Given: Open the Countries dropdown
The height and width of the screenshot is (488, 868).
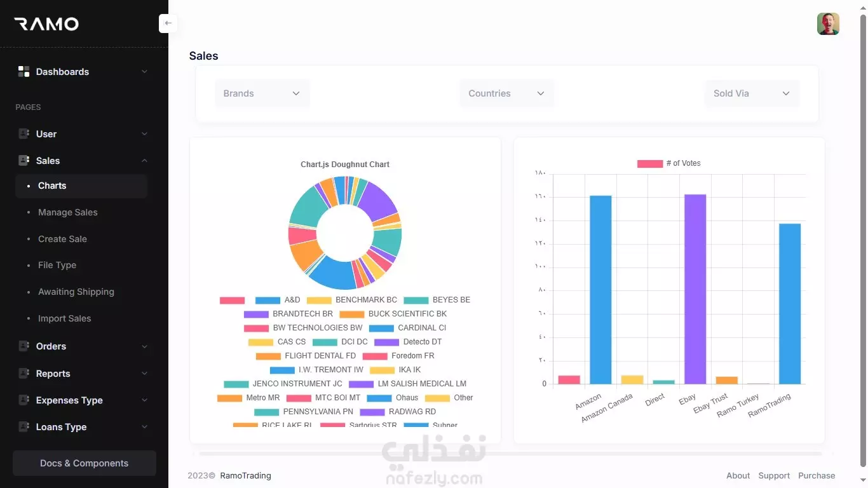Looking at the screenshot, I should point(506,93).
